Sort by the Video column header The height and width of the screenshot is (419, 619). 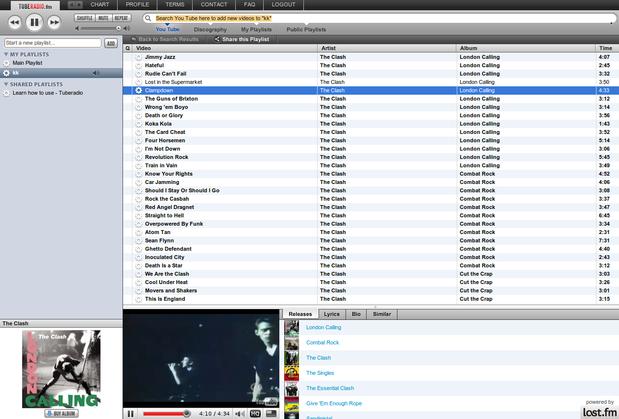pyautogui.click(x=225, y=48)
